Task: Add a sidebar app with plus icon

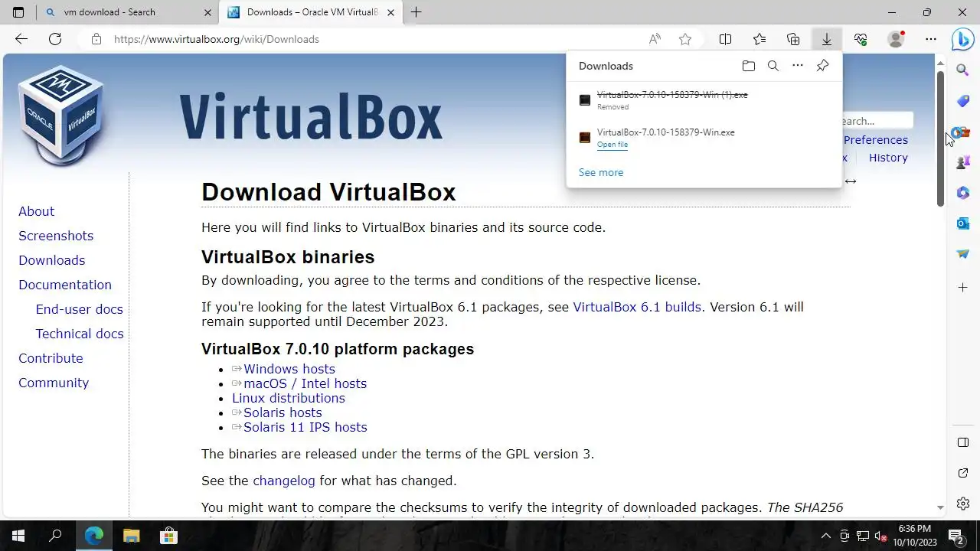Action: (x=963, y=288)
